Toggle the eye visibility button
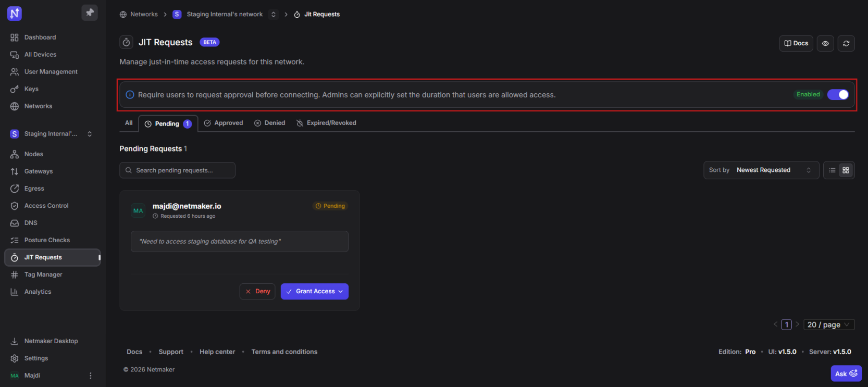868x387 pixels. pyautogui.click(x=825, y=43)
